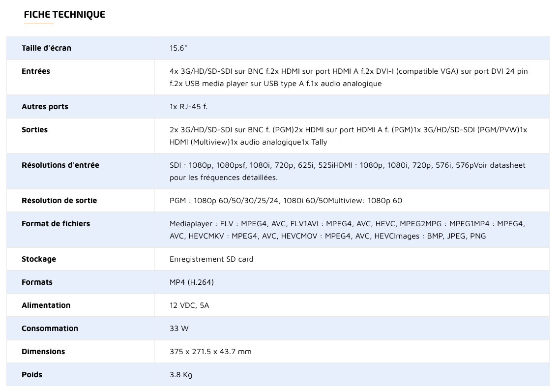Click the 3.8 Kg weight value
This screenshot has height=392, width=559.
click(181, 375)
